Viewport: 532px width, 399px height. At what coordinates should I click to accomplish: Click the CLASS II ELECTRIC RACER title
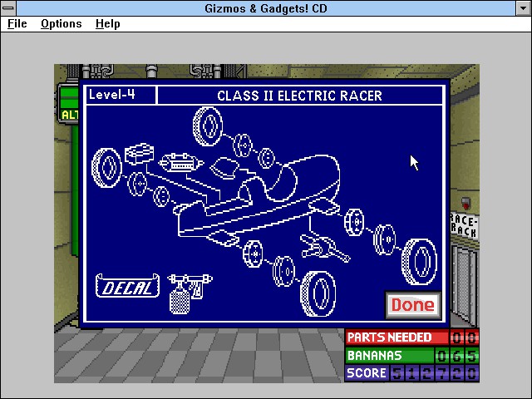coord(299,96)
